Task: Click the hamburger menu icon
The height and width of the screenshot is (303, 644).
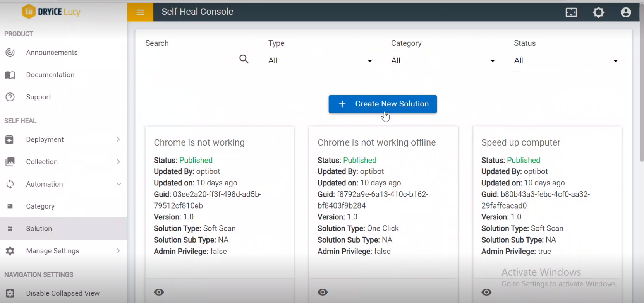Action: pos(140,12)
